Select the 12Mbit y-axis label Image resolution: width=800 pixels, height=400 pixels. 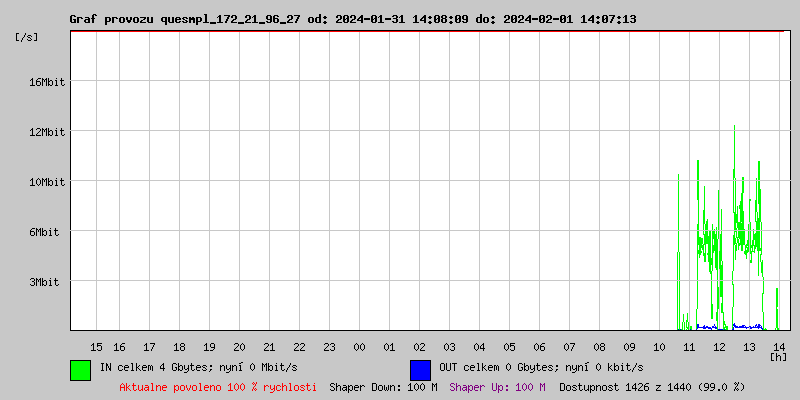46,132
